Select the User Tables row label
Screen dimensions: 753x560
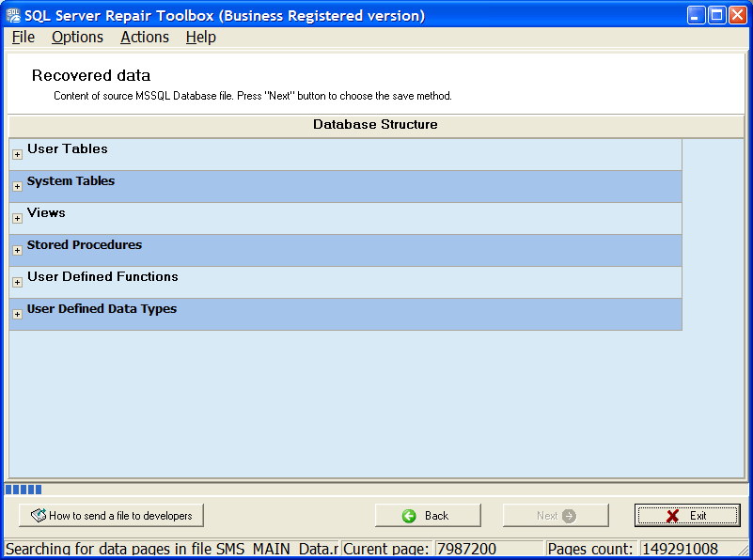tap(68, 148)
